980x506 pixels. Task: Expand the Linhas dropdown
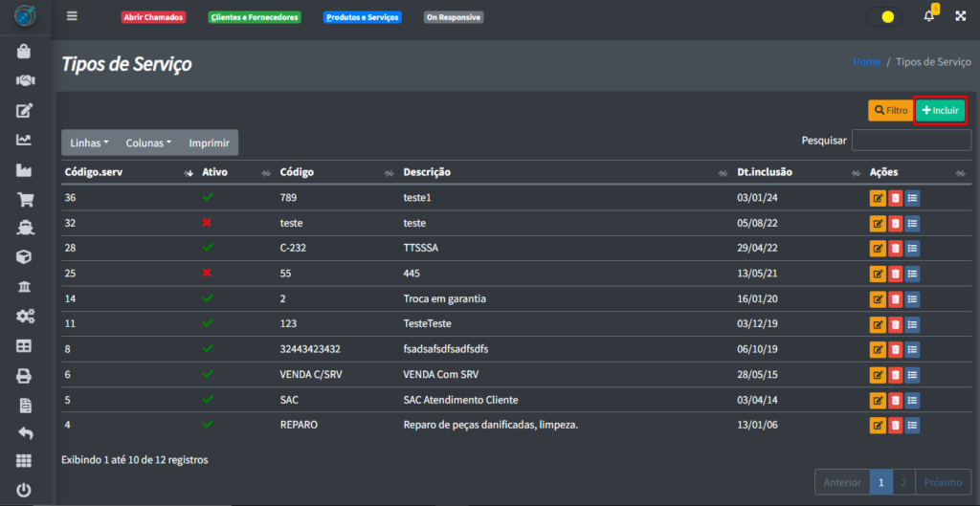89,143
